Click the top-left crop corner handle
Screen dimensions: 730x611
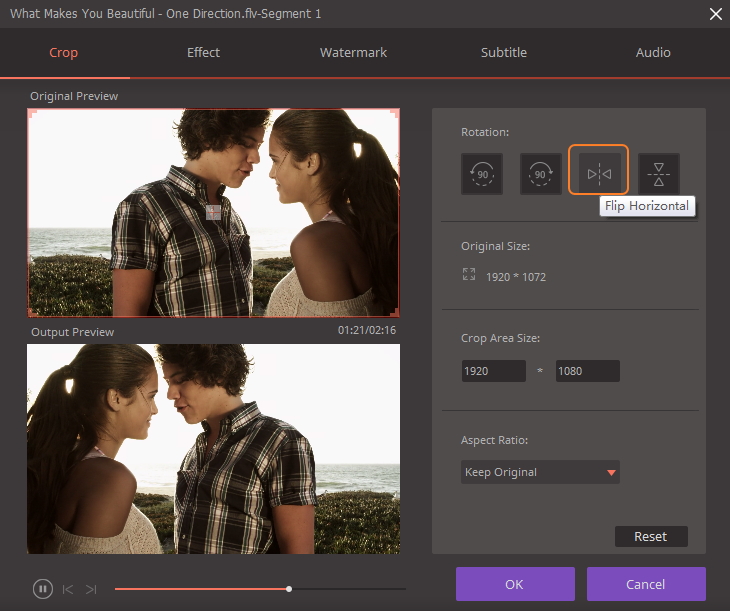coord(32,113)
